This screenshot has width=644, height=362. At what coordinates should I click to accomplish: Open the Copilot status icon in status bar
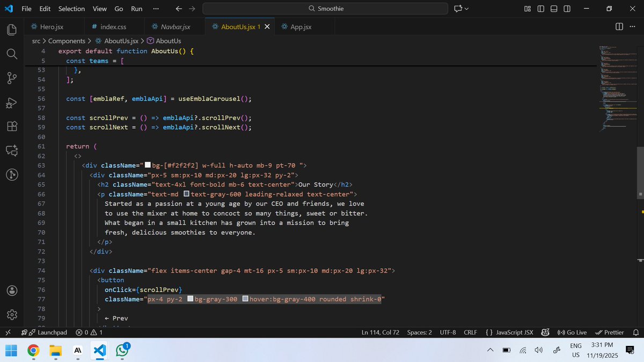545,333
